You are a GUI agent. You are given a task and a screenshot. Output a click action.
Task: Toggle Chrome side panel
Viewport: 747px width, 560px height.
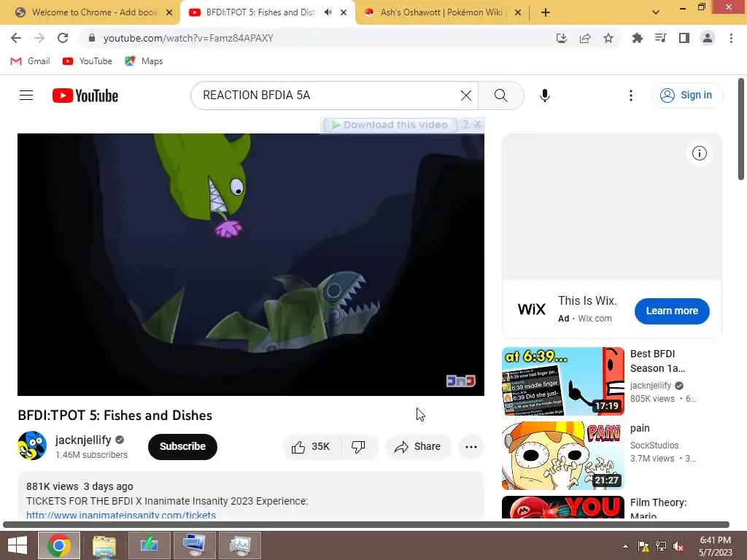pos(684,38)
